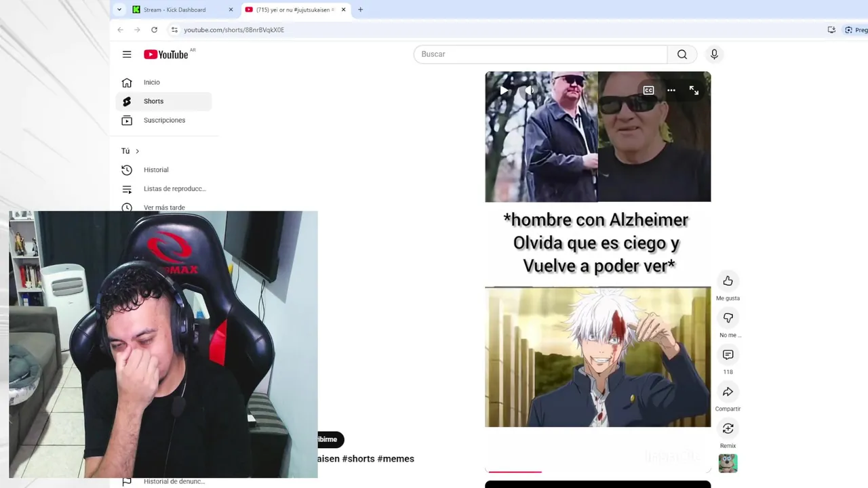This screenshot has height=488, width=868.
Task: Go forward in browser history
Action: (x=137, y=30)
